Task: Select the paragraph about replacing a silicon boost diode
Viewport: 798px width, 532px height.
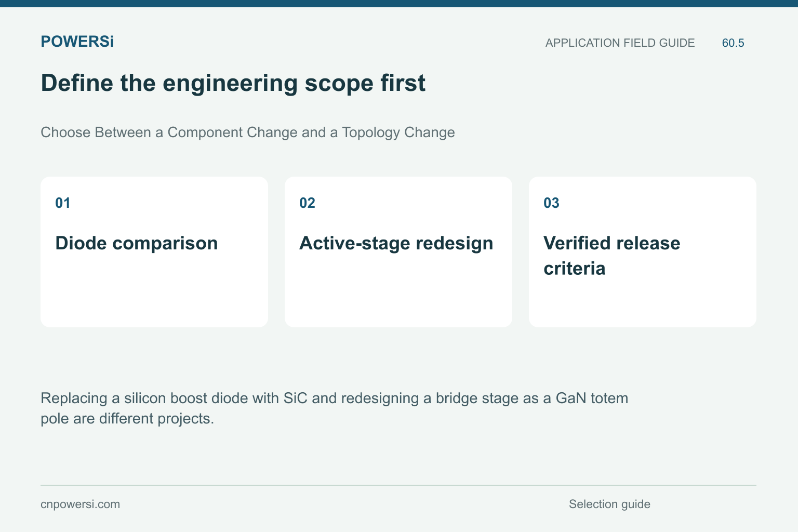Action: [x=335, y=408]
